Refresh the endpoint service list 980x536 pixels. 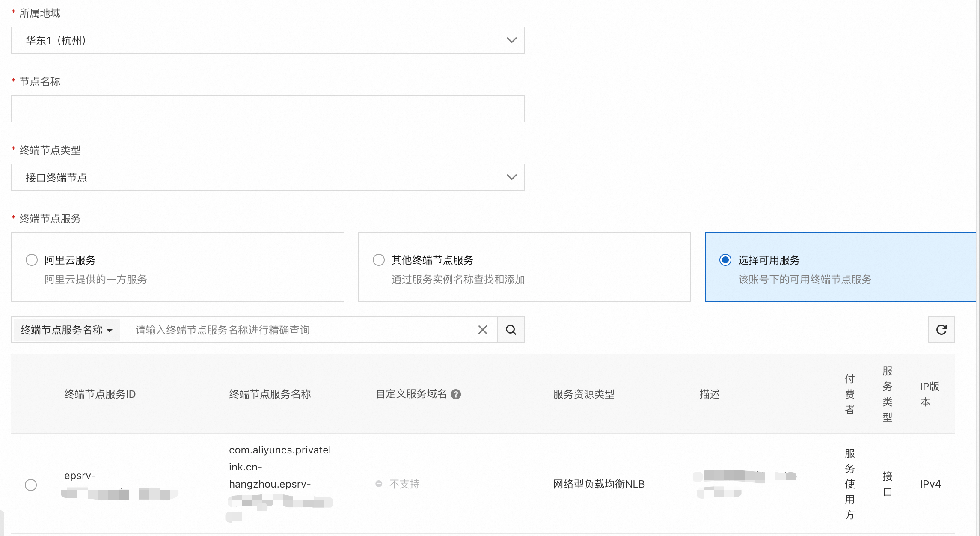(x=941, y=330)
